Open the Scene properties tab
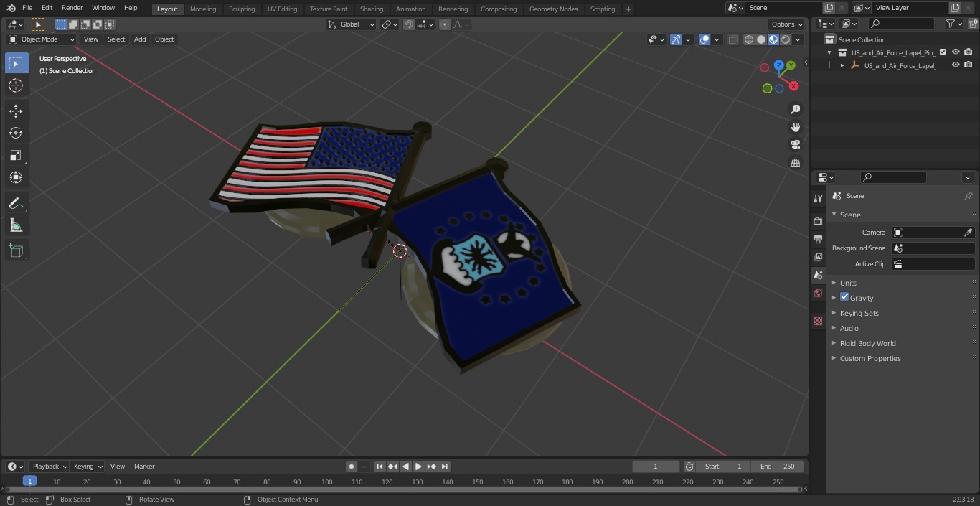980x506 pixels. (818, 275)
